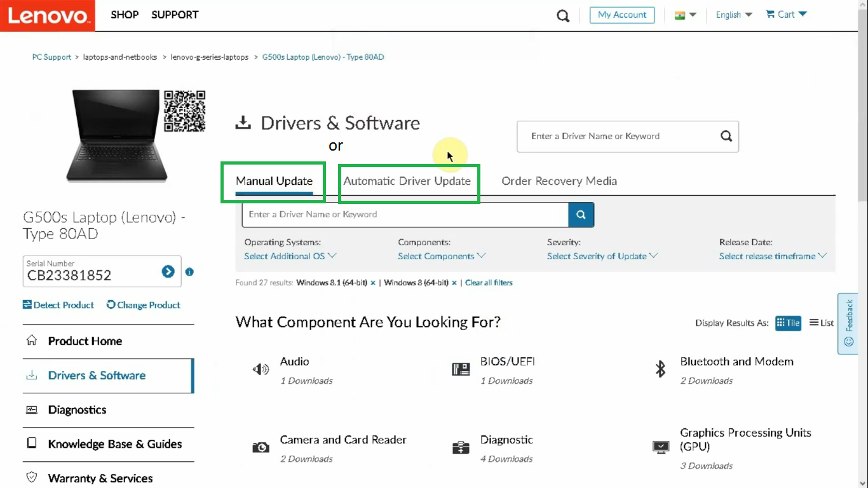Click G500s Laptop Type 80AD breadcrumb

(323, 57)
